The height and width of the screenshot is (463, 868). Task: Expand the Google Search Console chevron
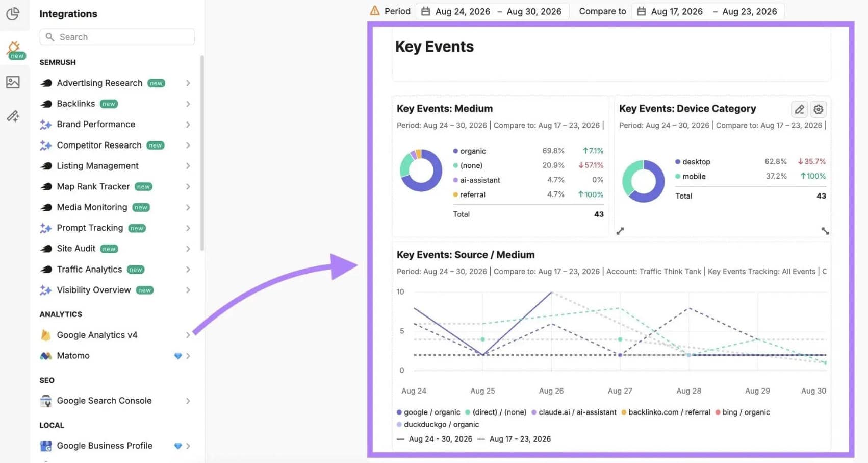pos(188,401)
